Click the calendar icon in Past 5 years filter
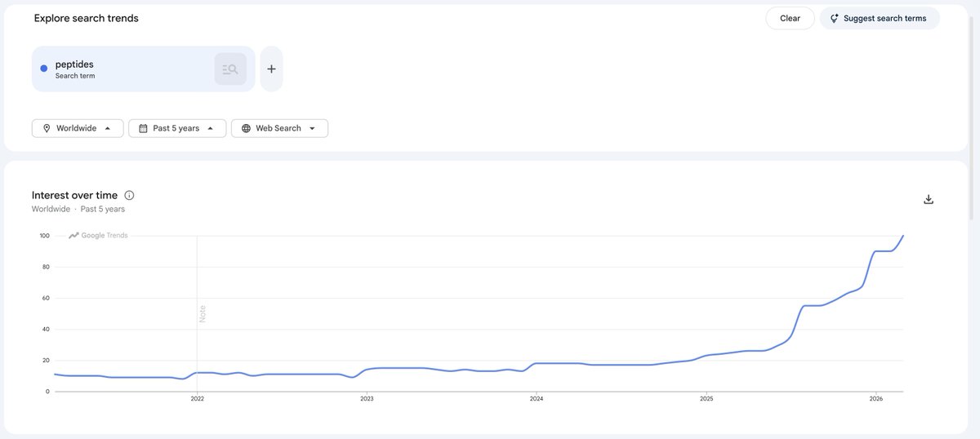Screen dimensions: 980x439 click(x=143, y=128)
